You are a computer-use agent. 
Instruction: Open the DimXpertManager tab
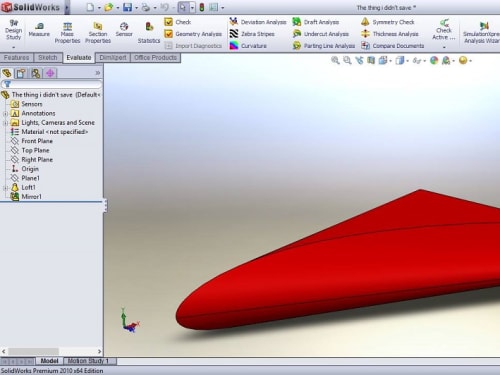click(50, 73)
